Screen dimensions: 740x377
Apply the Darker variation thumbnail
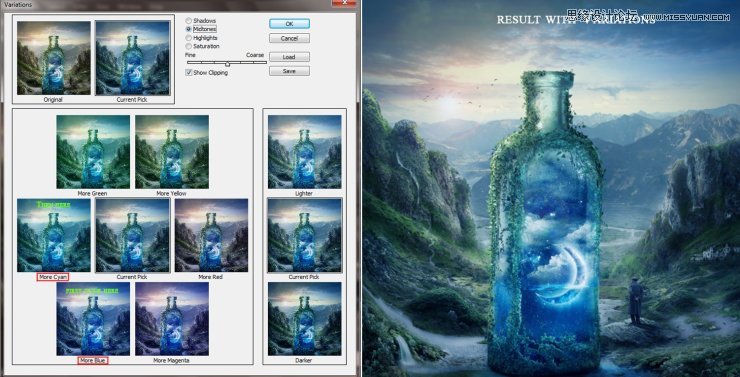pyautogui.click(x=304, y=318)
